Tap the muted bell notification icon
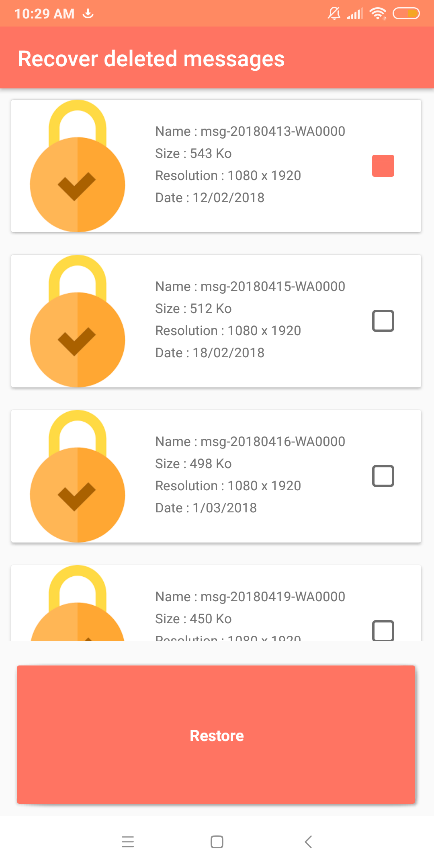This screenshot has width=434, height=868. click(334, 14)
